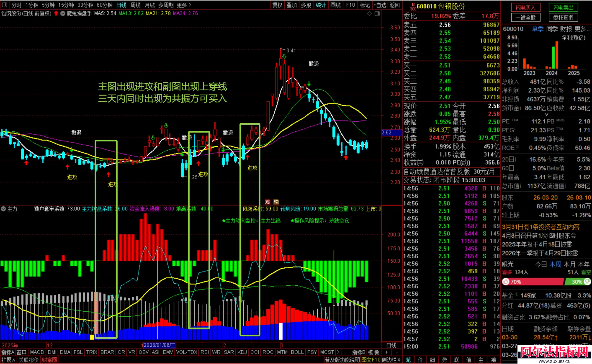
Task: Add stock with the +自选 button
Action: (380, 5)
